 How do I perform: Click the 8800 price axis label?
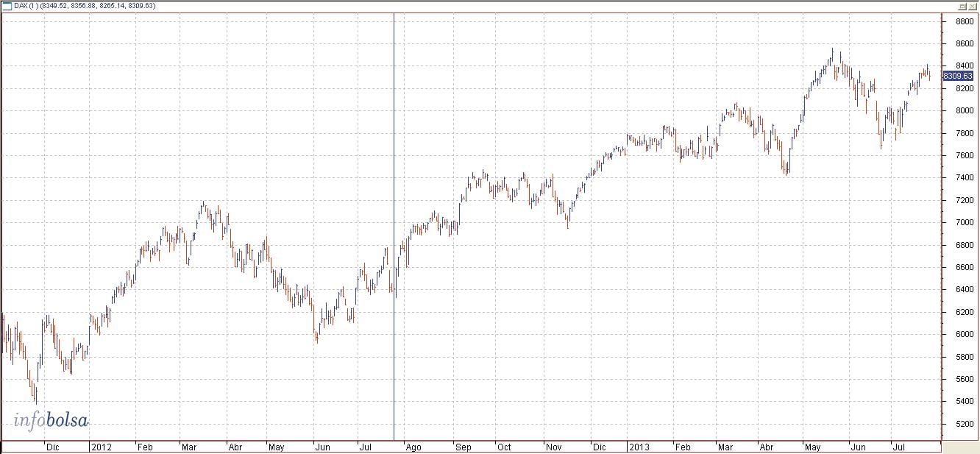[x=964, y=22]
